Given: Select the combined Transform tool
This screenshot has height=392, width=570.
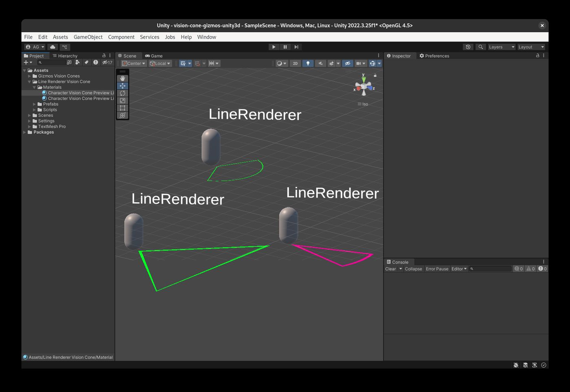Looking at the screenshot, I should (123, 115).
